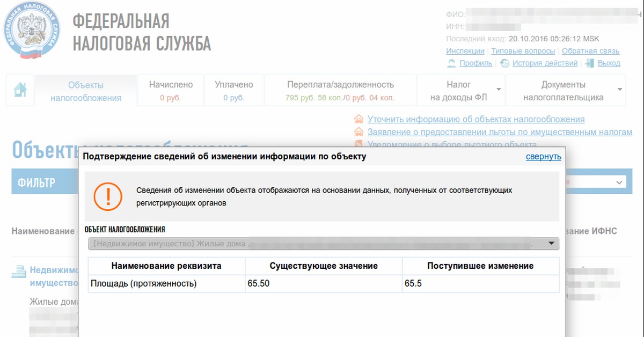Open Типовые вопросы link
The height and width of the screenshot is (337, 644).
click(x=523, y=51)
